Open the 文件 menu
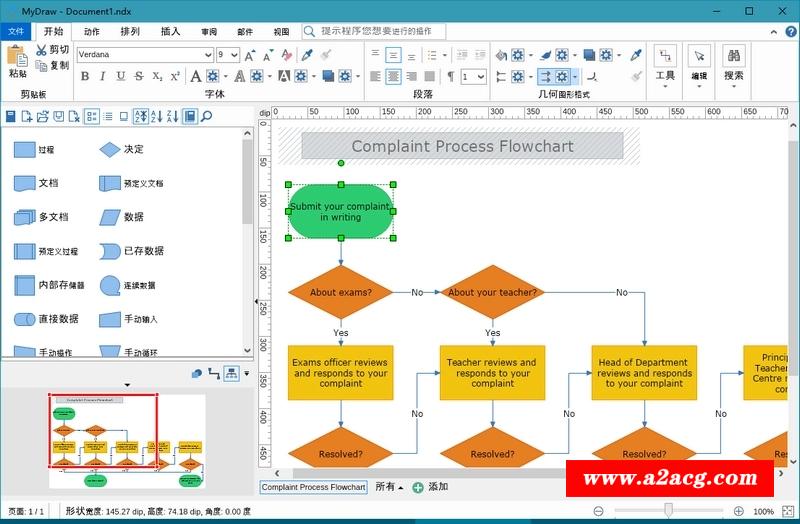Viewport: 800px width, 524px height. click(x=15, y=31)
